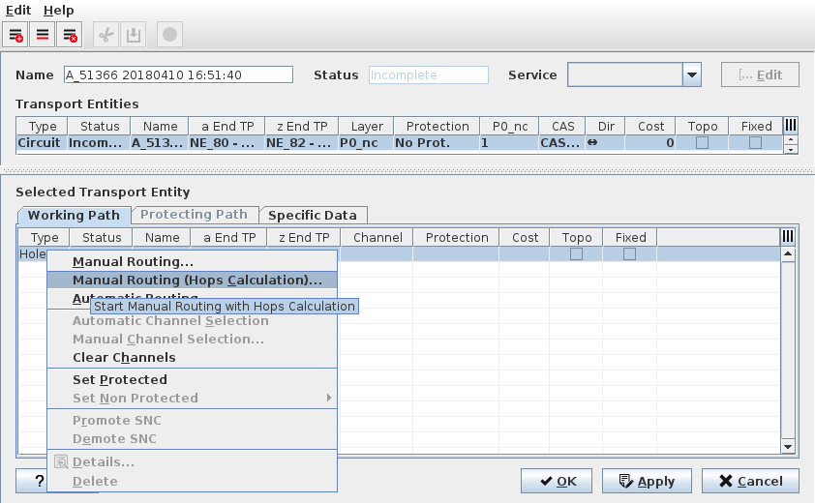Choose Clear Channels from context menu

tap(124, 358)
